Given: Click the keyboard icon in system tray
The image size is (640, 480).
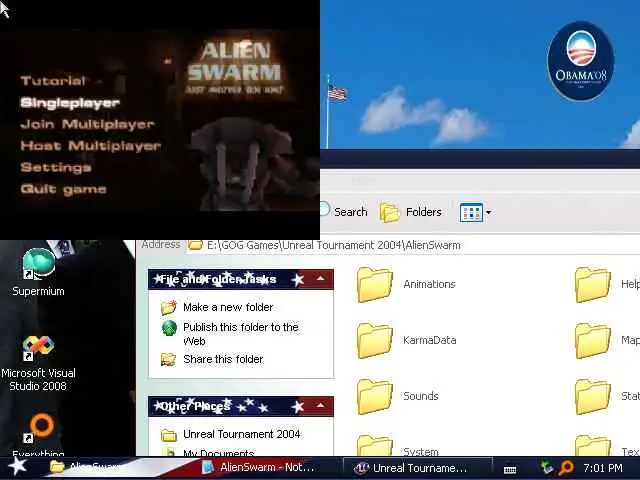Looking at the screenshot, I should pyautogui.click(x=510, y=469).
